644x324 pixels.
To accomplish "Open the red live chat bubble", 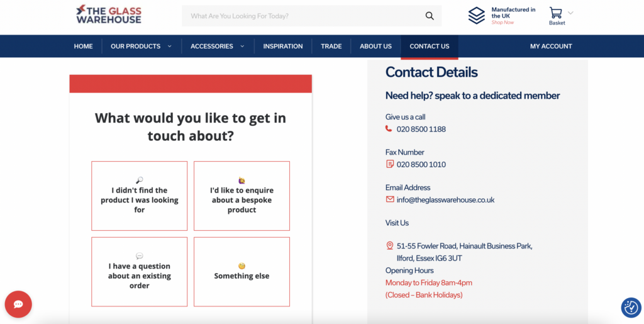I will 18,304.
